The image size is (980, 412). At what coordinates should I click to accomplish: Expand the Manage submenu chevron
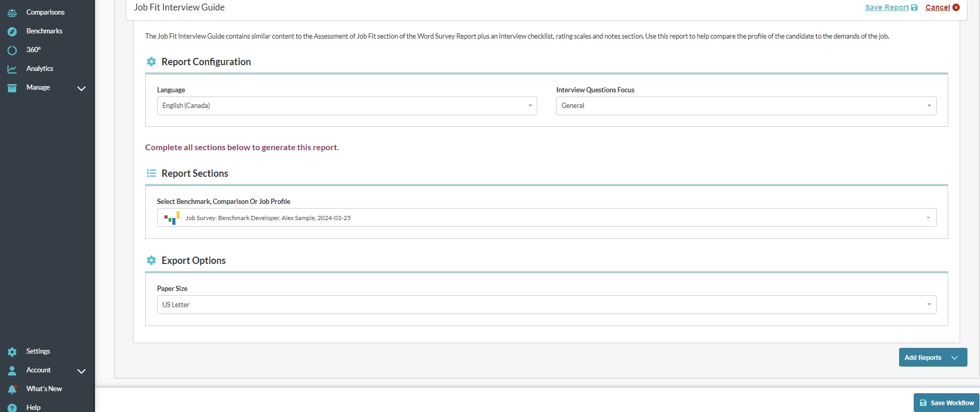tap(81, 89)
